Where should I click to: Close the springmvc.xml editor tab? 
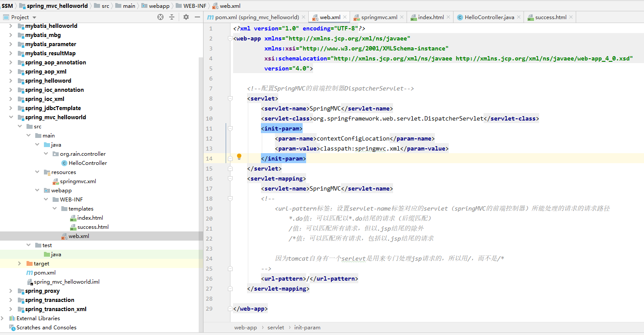click(402, 17)
